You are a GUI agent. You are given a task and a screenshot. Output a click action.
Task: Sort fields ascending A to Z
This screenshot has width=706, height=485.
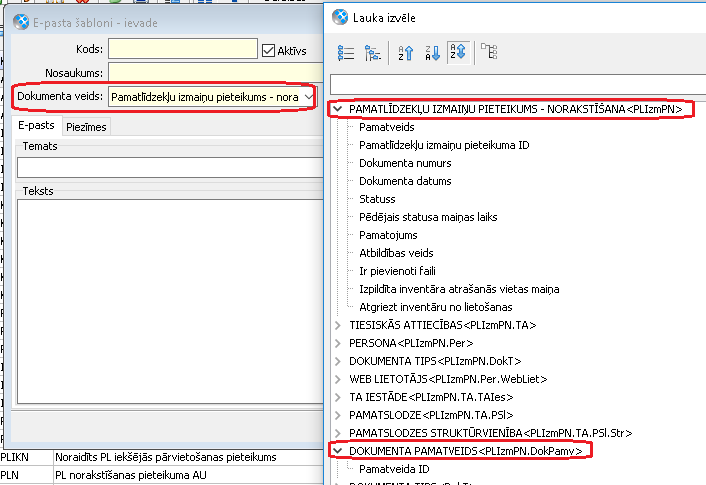(x=405, y=53)
